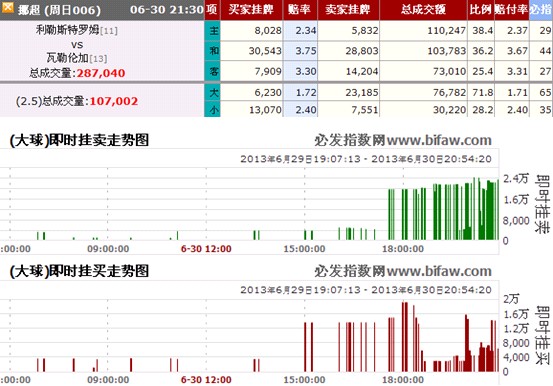Click the orange X icon beside 挪超
The height and width of the screenshot is (386, 553).
[8, 7]
